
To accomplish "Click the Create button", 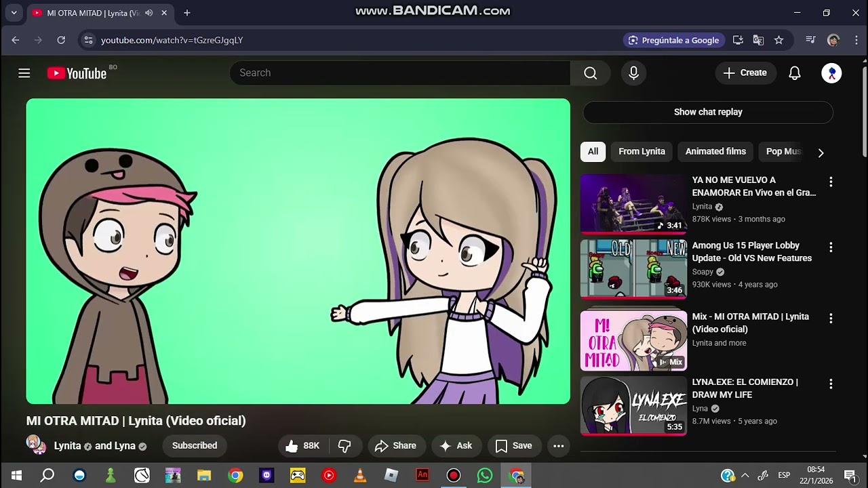I will click(745, 73).
